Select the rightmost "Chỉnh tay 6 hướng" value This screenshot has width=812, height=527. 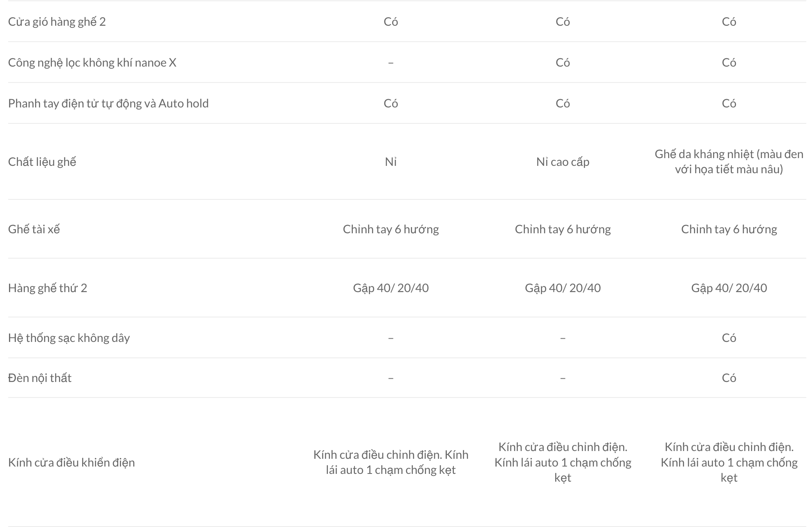coord(729,229)
